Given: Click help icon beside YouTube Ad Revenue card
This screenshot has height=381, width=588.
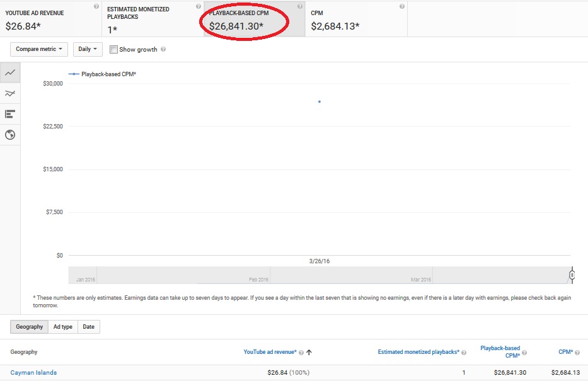Looking at the screenshot, I should pos(96,6).
